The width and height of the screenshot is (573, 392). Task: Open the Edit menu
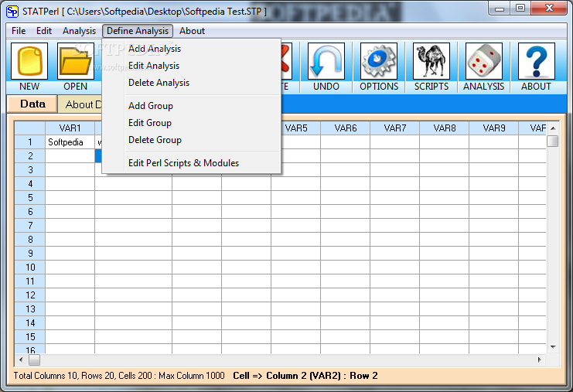click(x=44, y=31)
